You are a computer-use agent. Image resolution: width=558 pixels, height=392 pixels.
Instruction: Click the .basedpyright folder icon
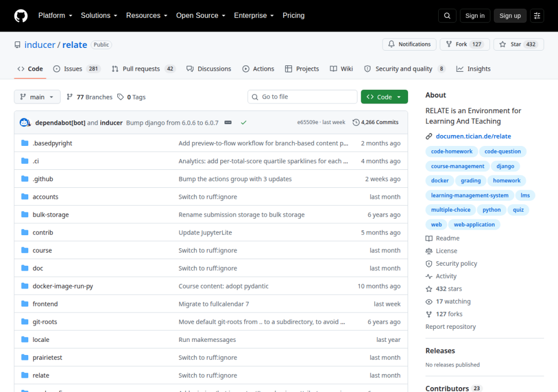25,143
